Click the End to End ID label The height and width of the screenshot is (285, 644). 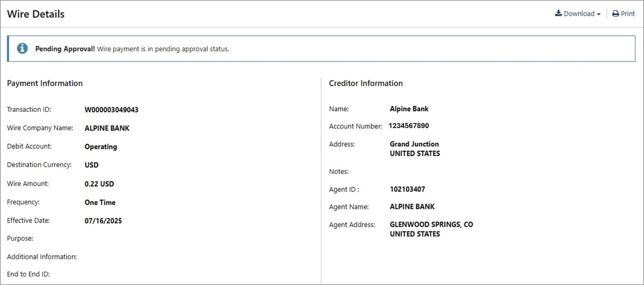28,274
